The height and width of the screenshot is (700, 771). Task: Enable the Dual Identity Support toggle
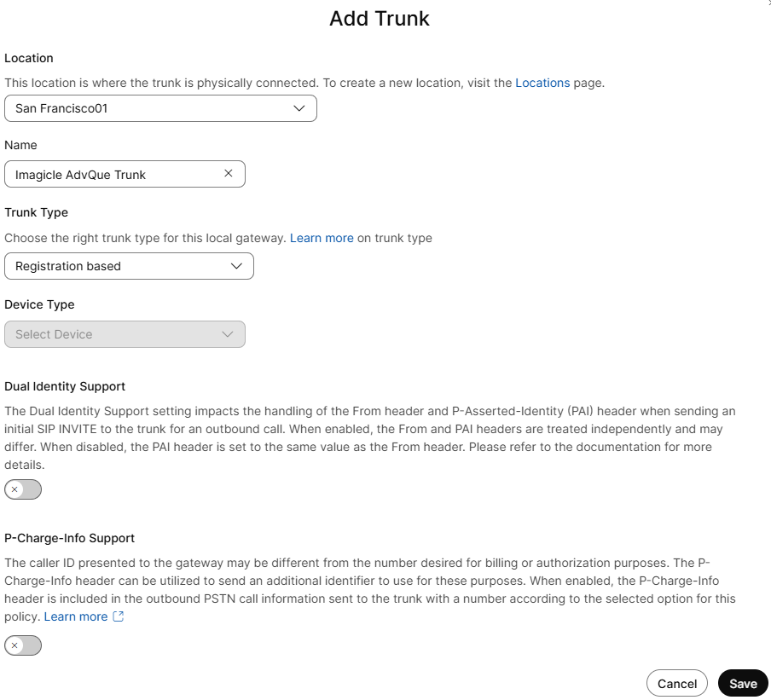click(x=23, y=489)
